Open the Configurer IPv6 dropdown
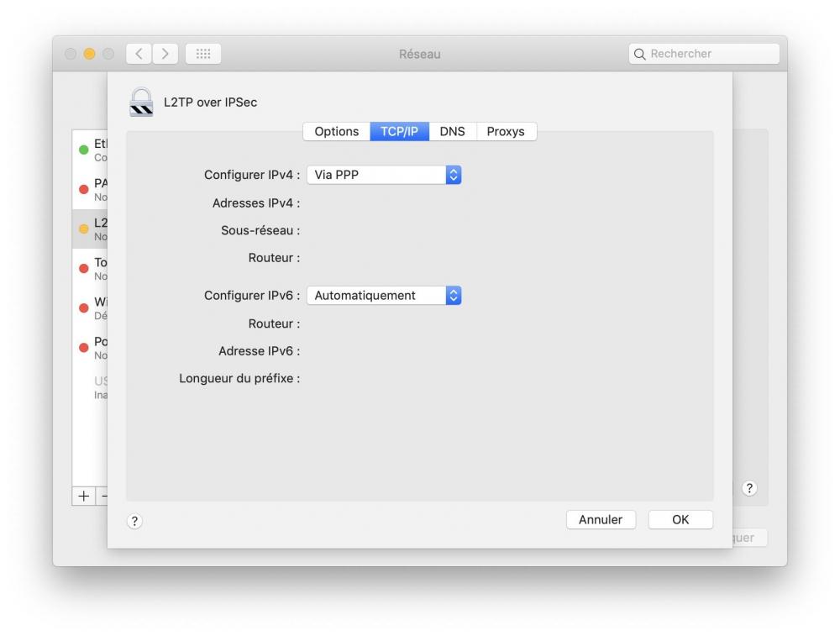 point(384,295)
